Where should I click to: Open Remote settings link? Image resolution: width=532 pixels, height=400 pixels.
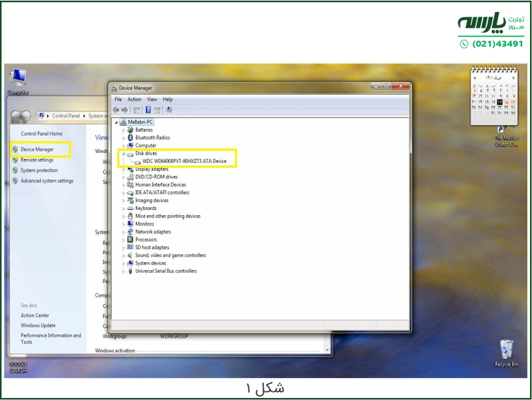point(37,160)
